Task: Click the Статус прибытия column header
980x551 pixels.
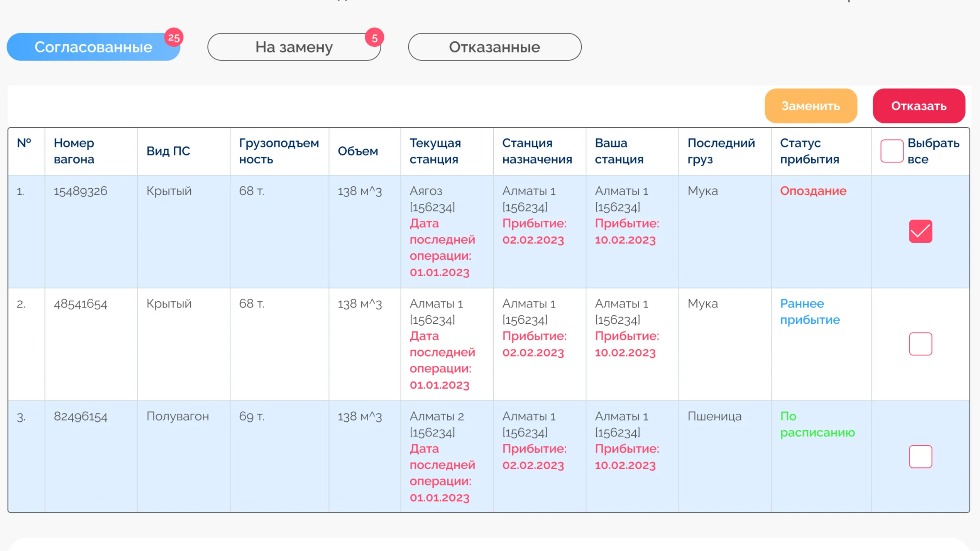Action: 809,151
